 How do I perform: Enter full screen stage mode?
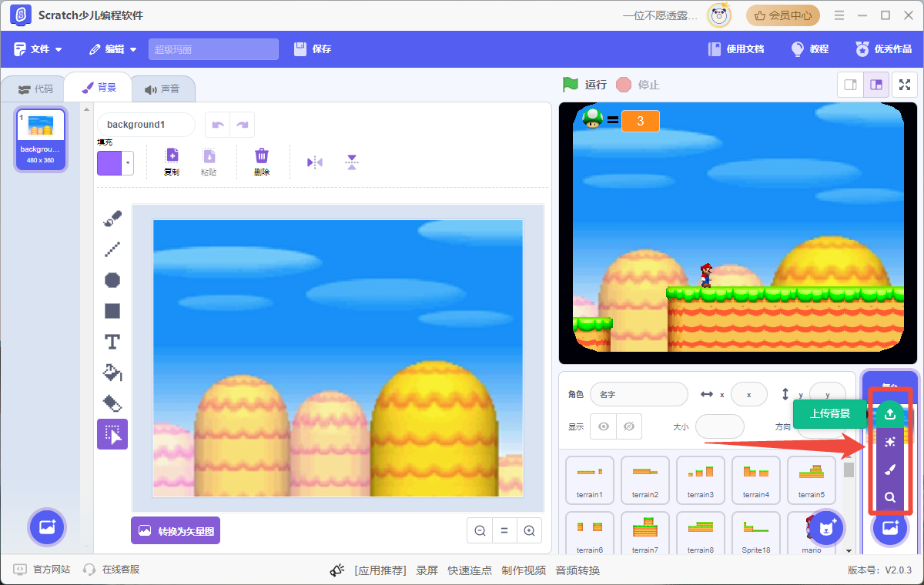point(905,85)
